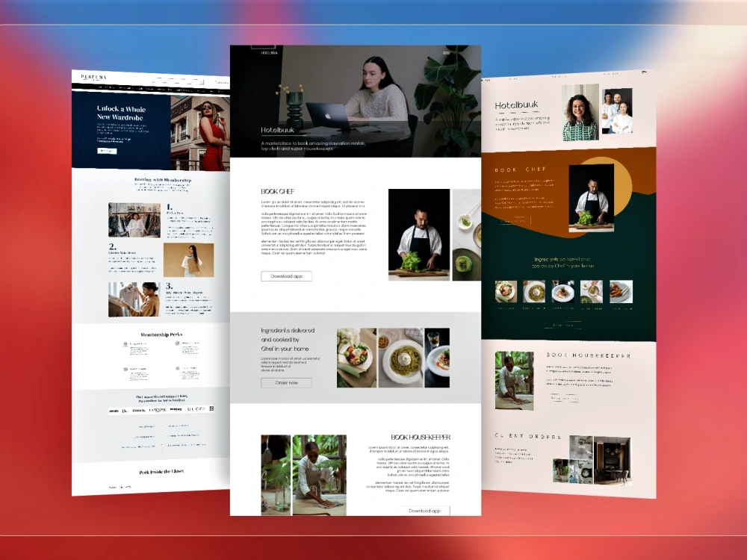The width and height of the screenshot is (747, 560).
Task: Open the pesto pasta plate photo in the grey section
Action: (400, 358)
